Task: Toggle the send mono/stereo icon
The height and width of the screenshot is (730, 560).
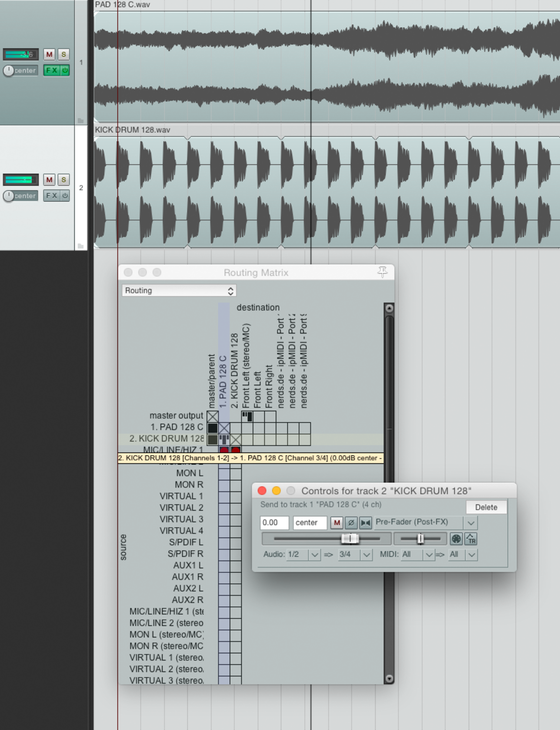Action: tap(366, 523)
